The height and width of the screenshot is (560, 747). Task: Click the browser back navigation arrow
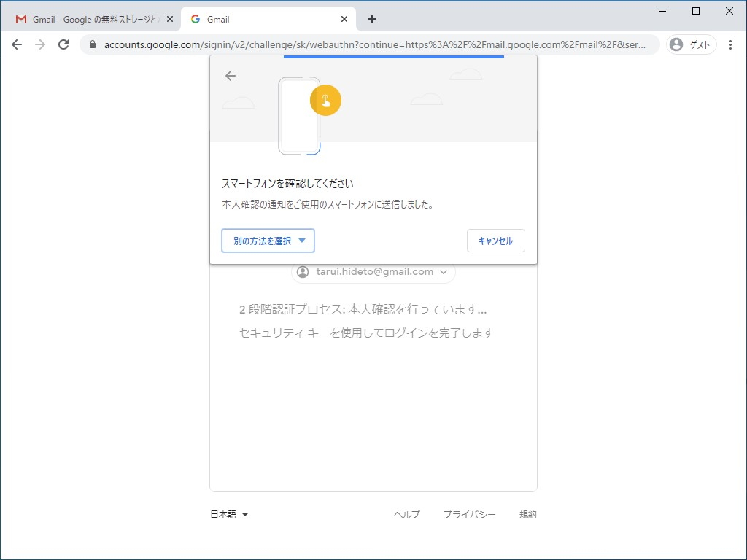17,44
